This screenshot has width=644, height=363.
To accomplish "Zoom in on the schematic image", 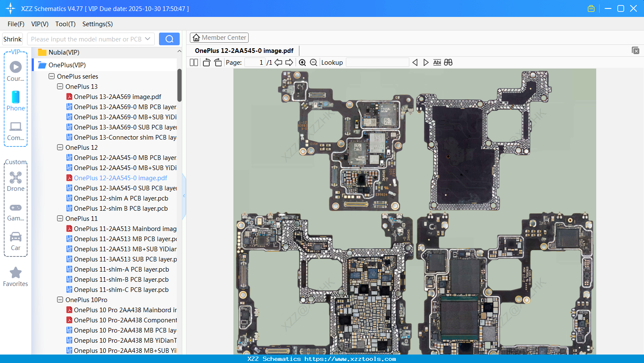I will [x=302, y=62].
